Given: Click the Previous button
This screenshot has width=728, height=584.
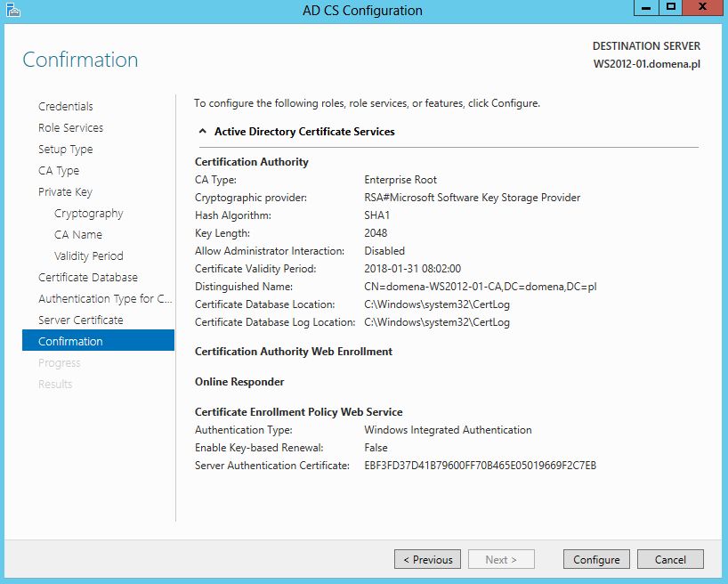Looking at the screenshot, I should [427, 559].
